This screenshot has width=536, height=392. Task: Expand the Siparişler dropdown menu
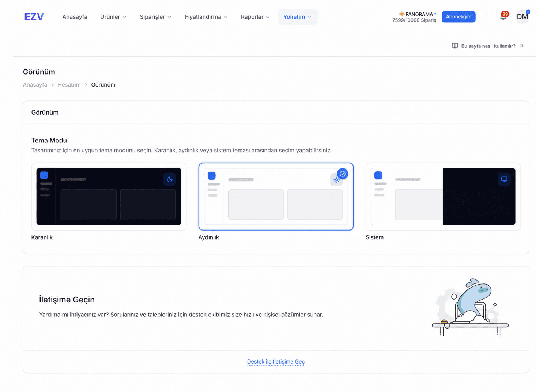pyautogui.click(x=155, y=17)
